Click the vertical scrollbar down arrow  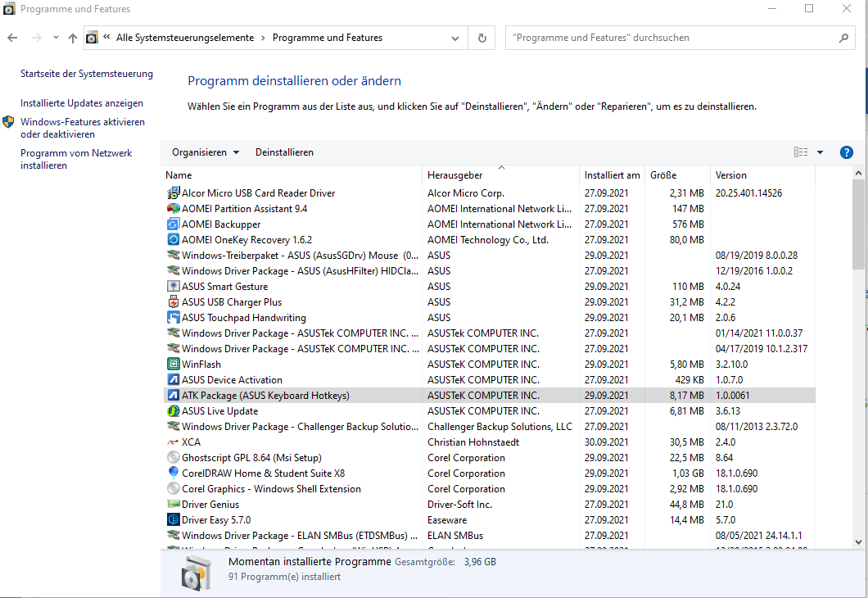(x=859, y=542)
